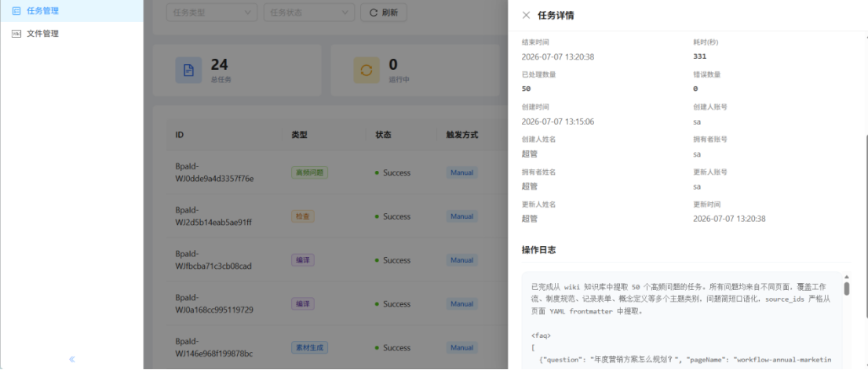Click Manual tag in the 检查 row
868x370 pixels.
coord(462,216)
